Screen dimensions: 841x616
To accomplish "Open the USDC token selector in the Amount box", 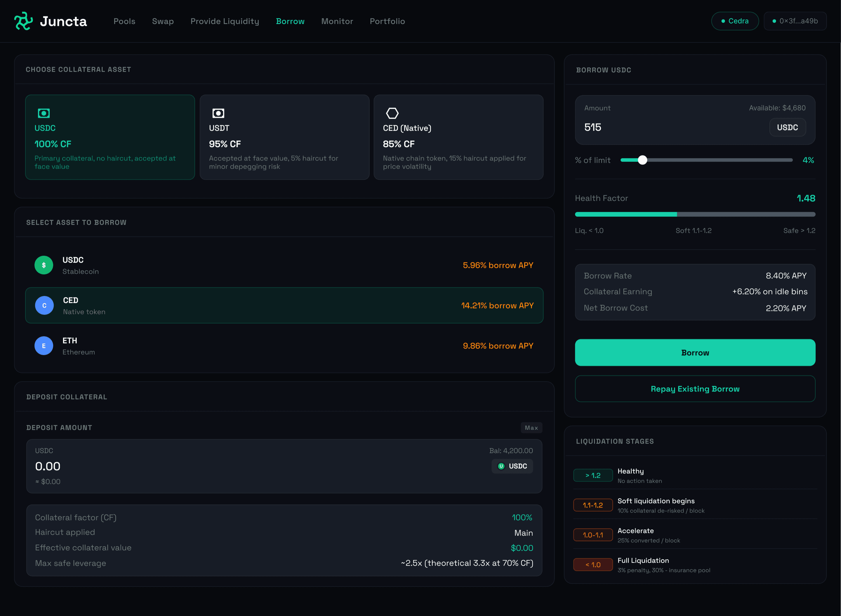I will [788, 128].
